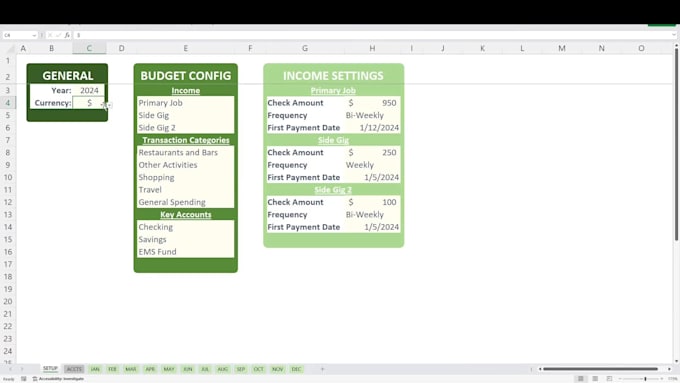Open the FEB sheet tab
The height and width of the screenshot is (383, 680).
pos(112,369)
